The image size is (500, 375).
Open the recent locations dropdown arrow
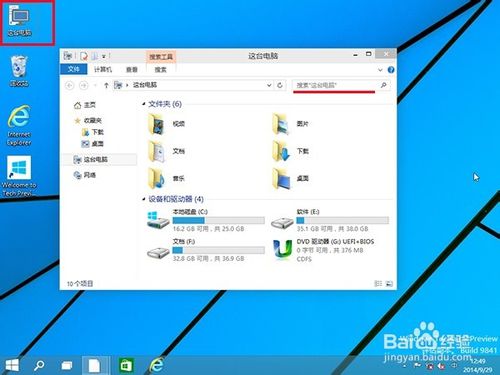point(95,86)
